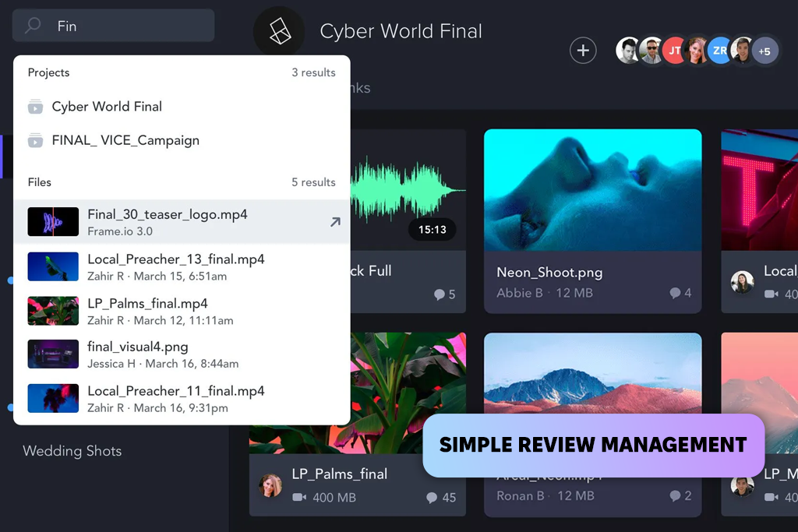Click the Neon_Shoot.png file name
This screenshot has width=798, height=532.
click(549, 272)
